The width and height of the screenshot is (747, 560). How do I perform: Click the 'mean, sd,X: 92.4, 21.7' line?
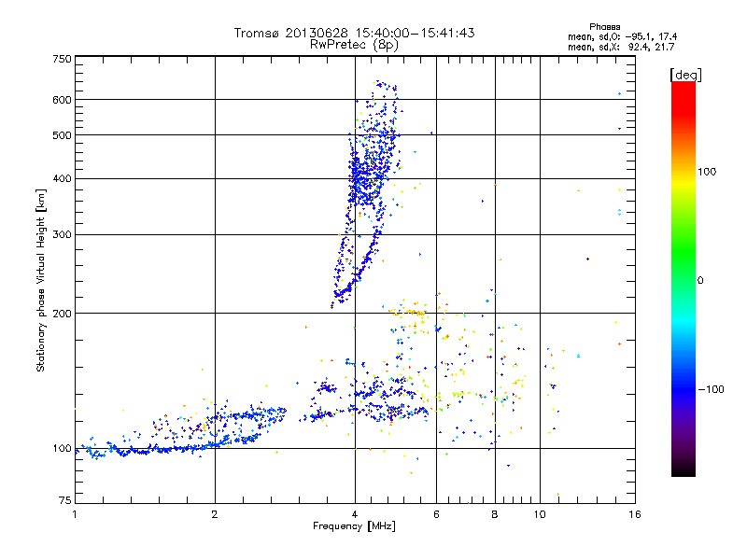pyautogui.click(x=621, y=47)
